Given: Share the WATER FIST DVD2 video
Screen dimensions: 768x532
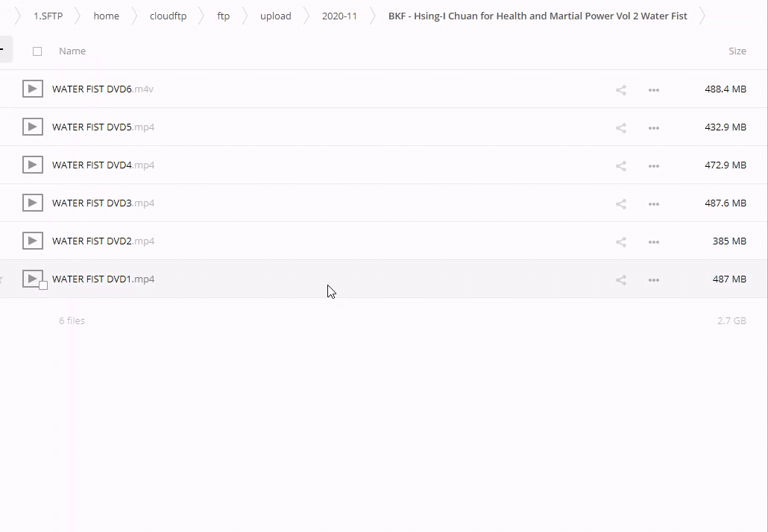Looking at the screenshot, I should point(620,242).
